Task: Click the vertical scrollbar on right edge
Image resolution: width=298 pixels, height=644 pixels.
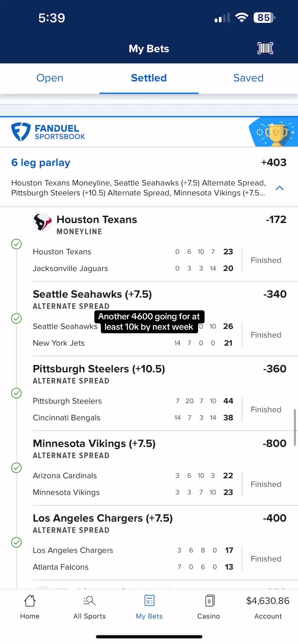Action: (x=295, y=427)
